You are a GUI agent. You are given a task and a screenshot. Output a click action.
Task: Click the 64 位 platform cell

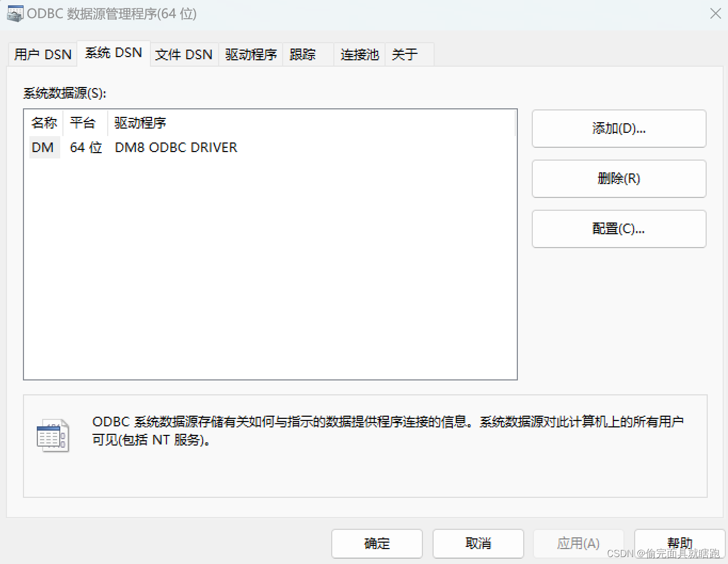(86, 147)
